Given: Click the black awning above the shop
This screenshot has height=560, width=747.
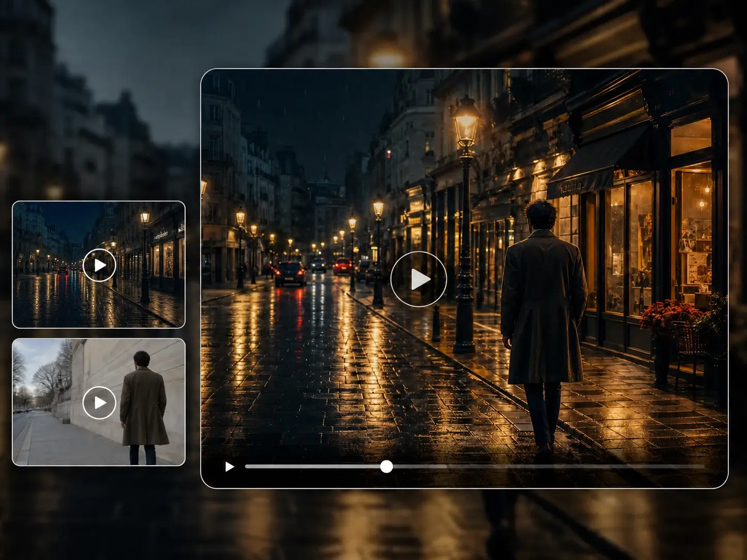Looking at the screenshot, I should pyautogui.click(x=598, y=165).
